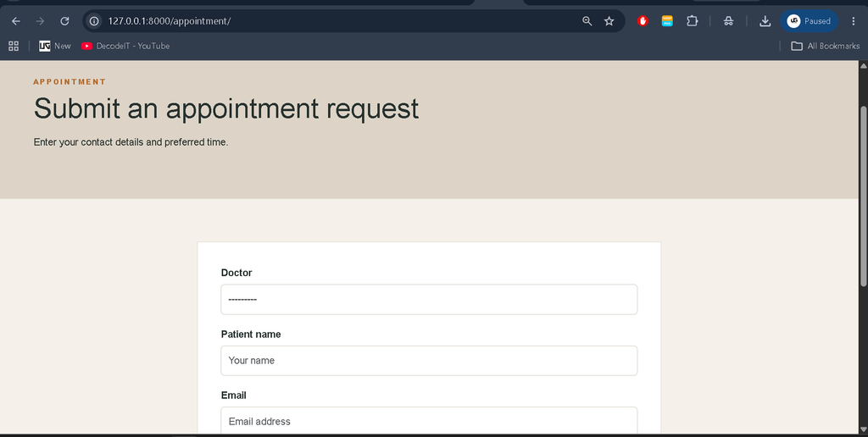
Task: Click the orange APPOINTMENT eyebrow text
Action: (70, 82)
